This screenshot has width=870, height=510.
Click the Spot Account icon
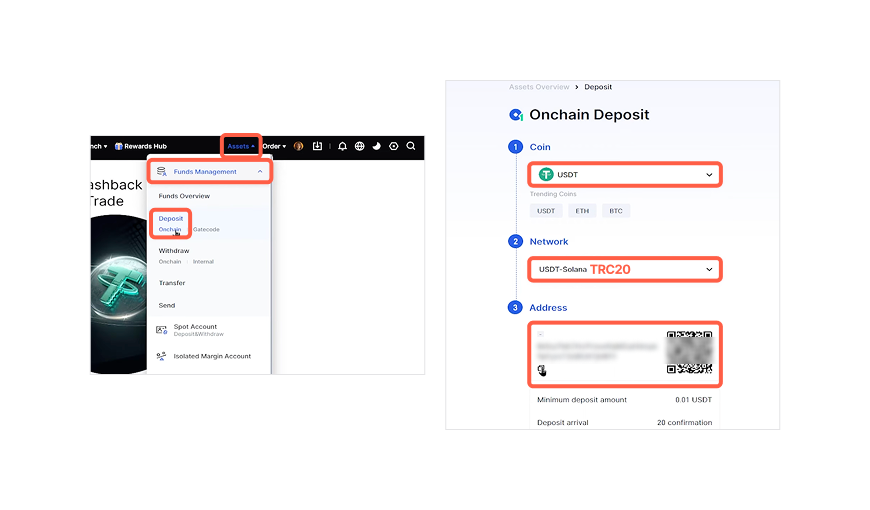(161, 330)
